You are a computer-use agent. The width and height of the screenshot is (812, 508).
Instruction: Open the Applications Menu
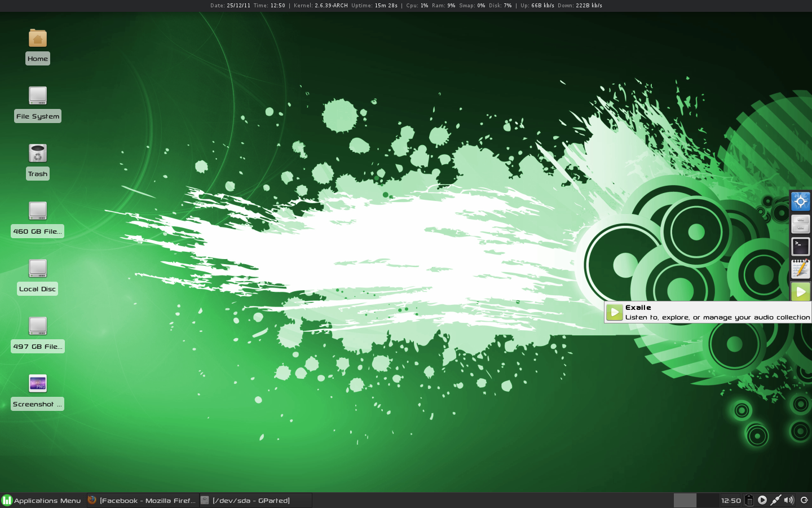[x=42, y=501]
